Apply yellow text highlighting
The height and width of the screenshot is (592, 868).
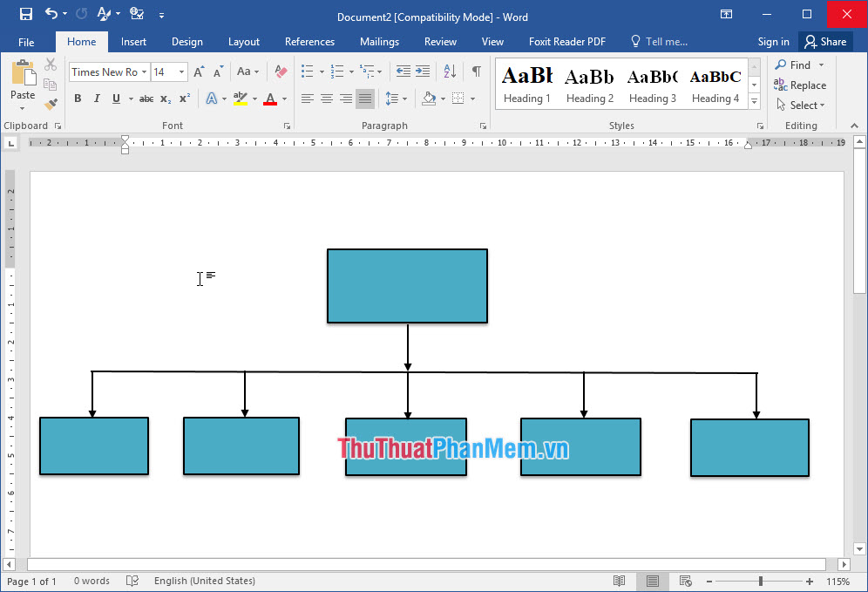[241, 99]
